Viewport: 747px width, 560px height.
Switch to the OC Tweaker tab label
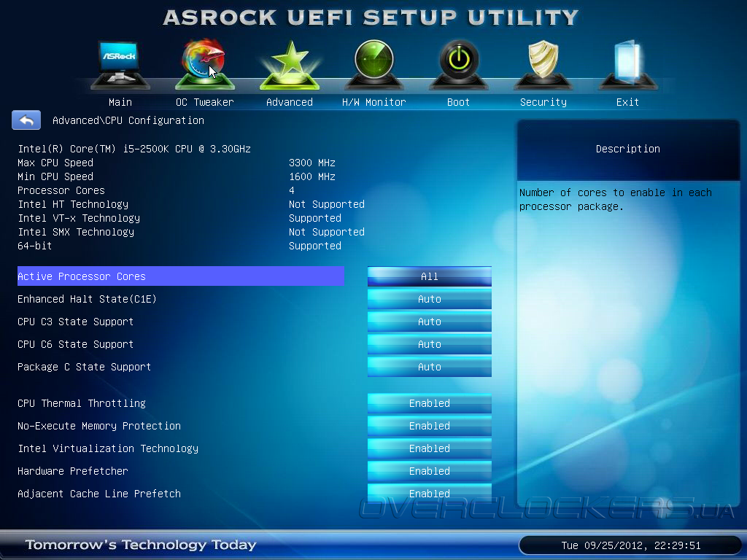click(205, 102)
